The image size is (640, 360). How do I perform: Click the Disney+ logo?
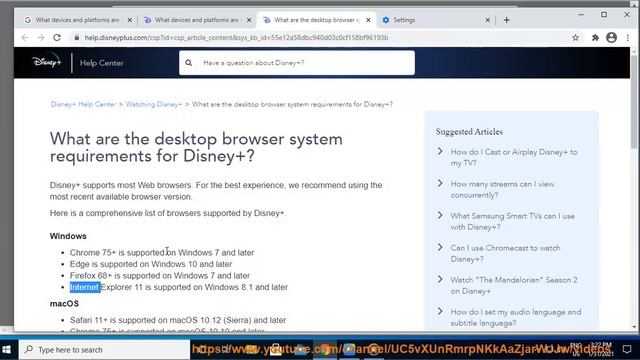pyautogui.click(x=47, y=62)
